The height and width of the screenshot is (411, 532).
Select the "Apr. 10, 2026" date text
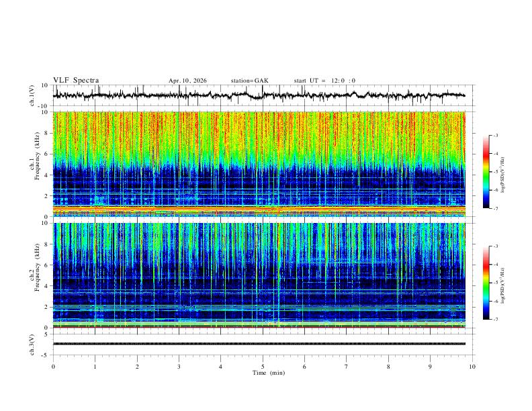point(187,81)
